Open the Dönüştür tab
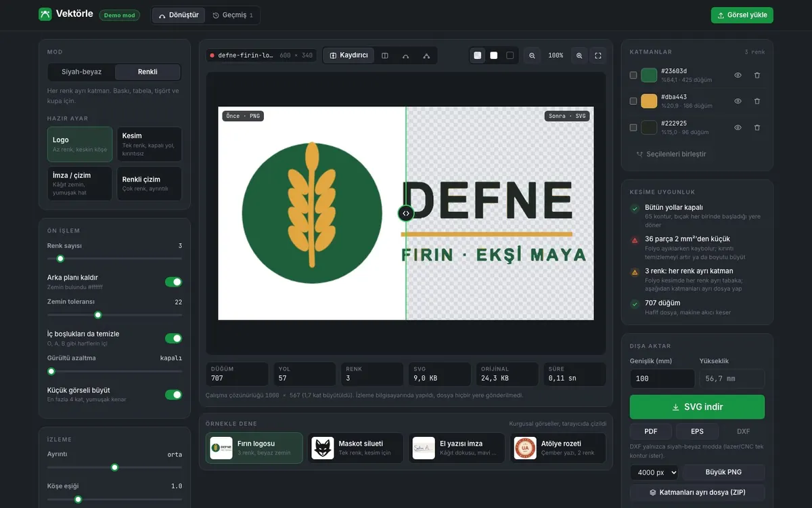Viewport: 812px width, 508px height. click(179, 15)
